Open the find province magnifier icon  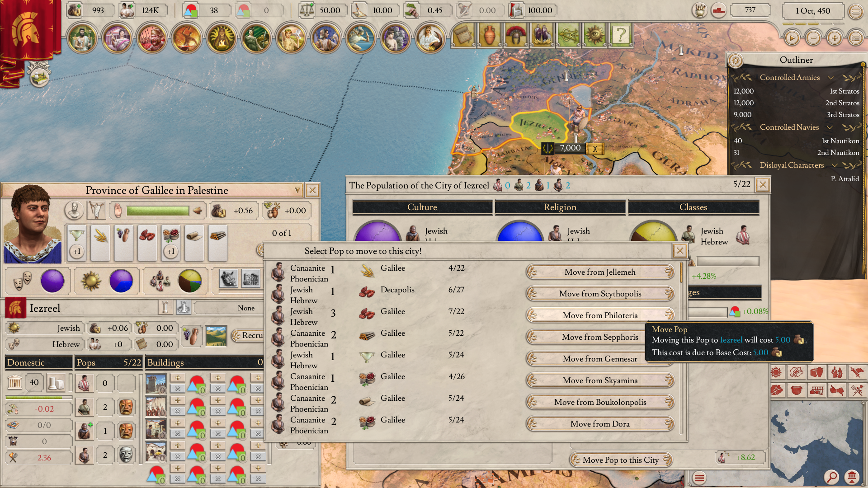(831, 477)
